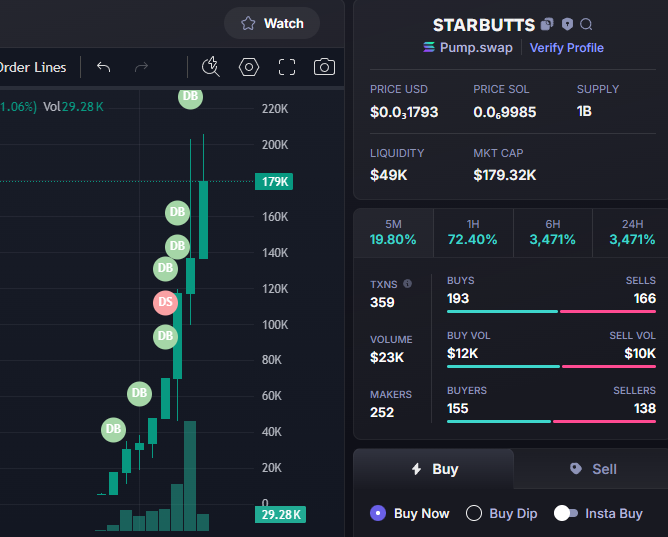Switch to the Sell tab
Viewport: 668px width, 537px height.
tap(593, 469)
